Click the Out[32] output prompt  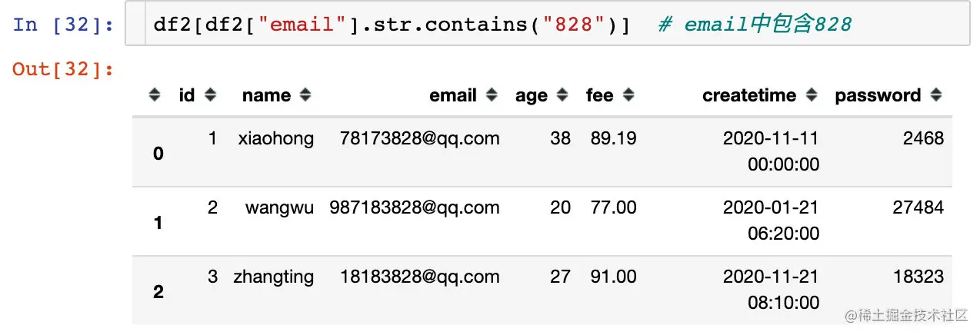coord(63,69)
